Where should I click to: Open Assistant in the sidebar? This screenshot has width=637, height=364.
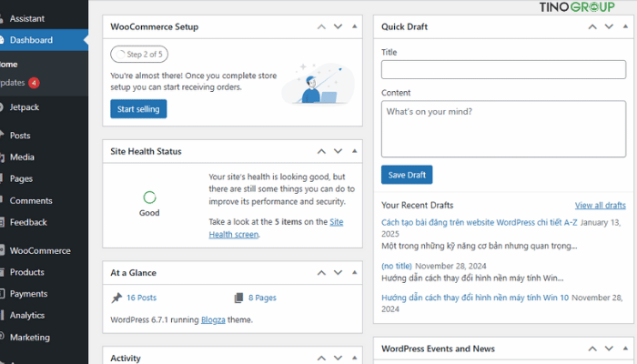(x=26, y=19)
